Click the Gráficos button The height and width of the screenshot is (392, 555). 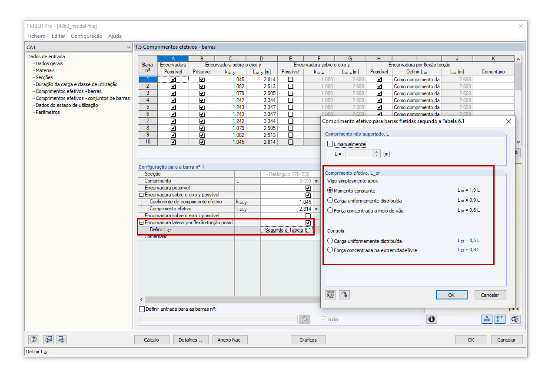coord(308,340)
